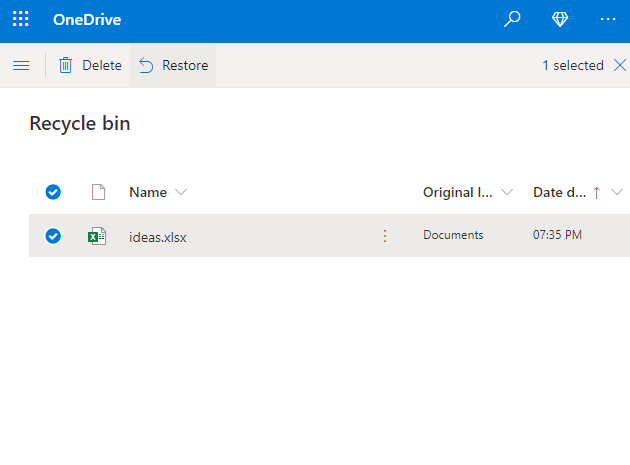Click the 07:35 PM date cell
The height and width of the screenshot is (465, 630).
(x=557, y=235)
